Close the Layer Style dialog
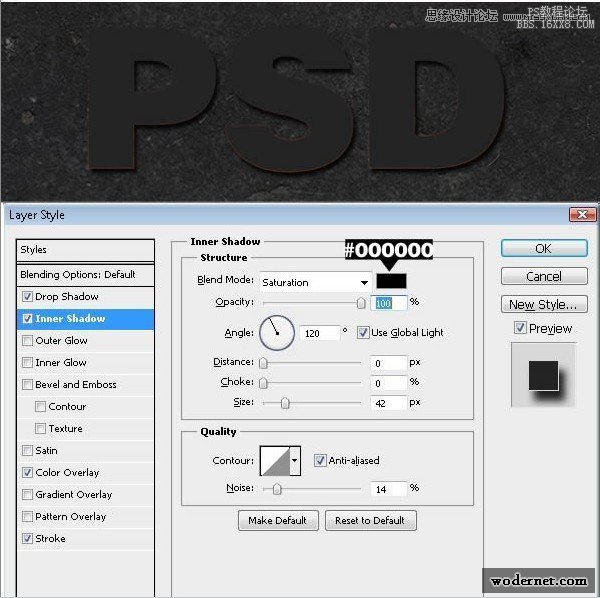 [x=582, y=215]
